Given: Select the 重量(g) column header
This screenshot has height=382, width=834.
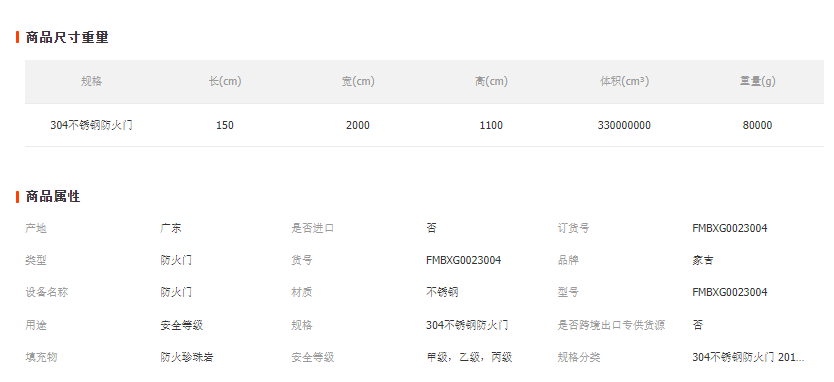Looking at the screenshot, I should (757, 81).
